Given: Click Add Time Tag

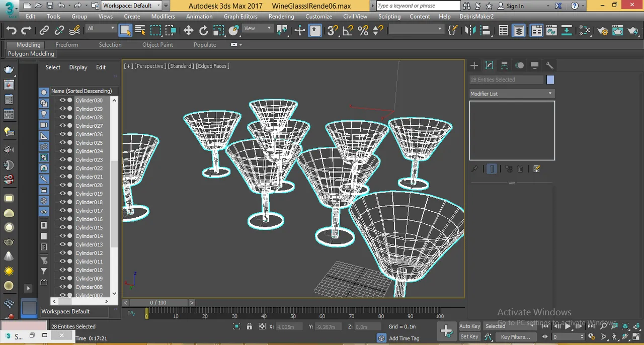Looking at the screenshot, I should point(404,338).
